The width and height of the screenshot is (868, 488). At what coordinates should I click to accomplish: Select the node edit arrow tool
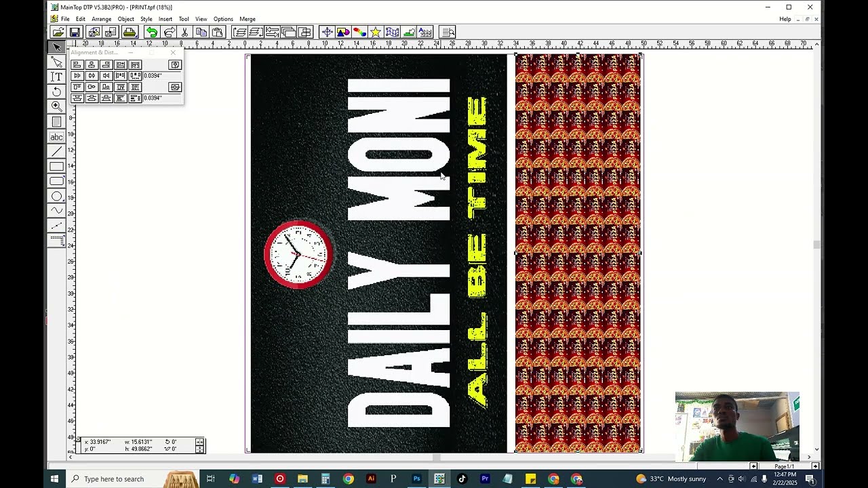pyautogui.click(x=57, y=62)
